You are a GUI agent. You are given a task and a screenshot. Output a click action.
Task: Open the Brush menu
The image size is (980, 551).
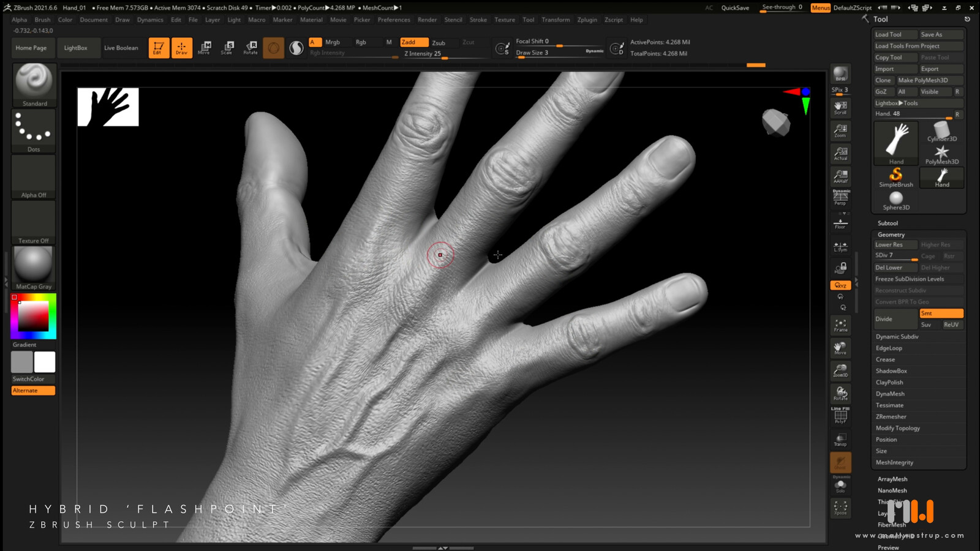point(42,20)
